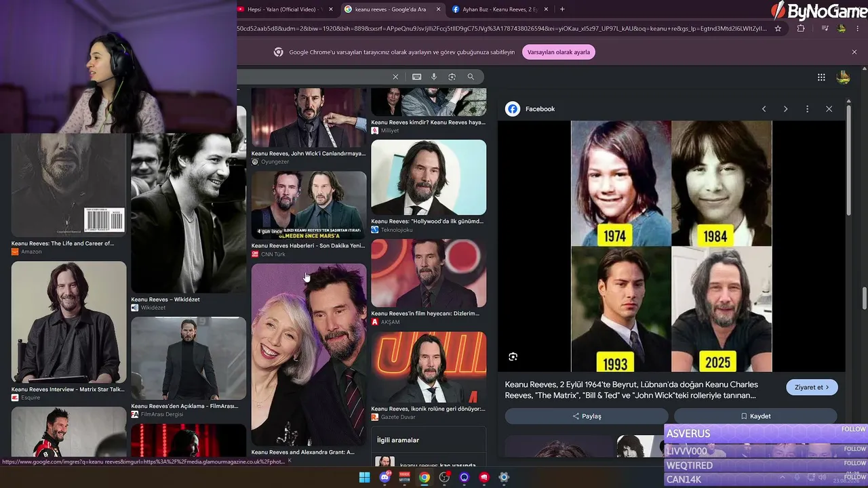Open the preview panel three-dot menu
Viewport: 868px width, 488px height.
coord(807,109)
